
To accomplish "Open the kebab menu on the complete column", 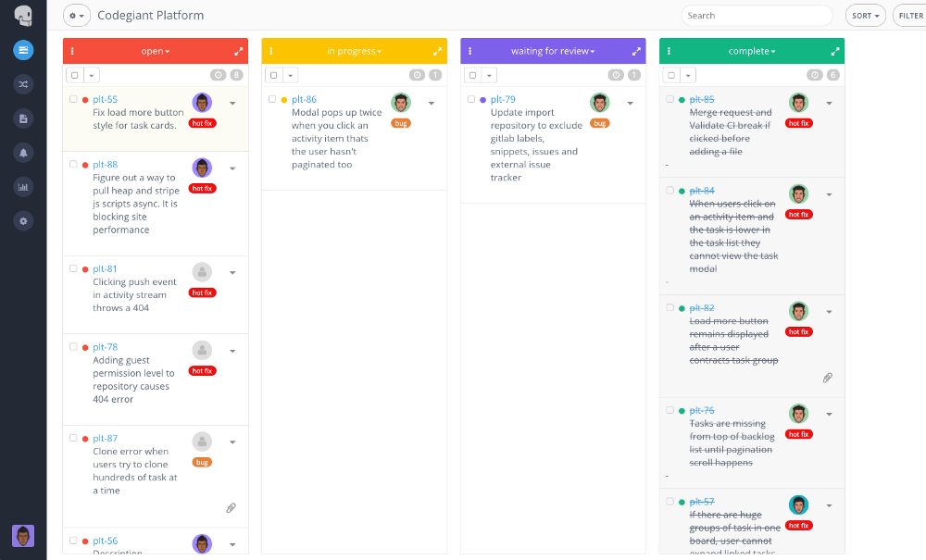I will pos(669,51).
